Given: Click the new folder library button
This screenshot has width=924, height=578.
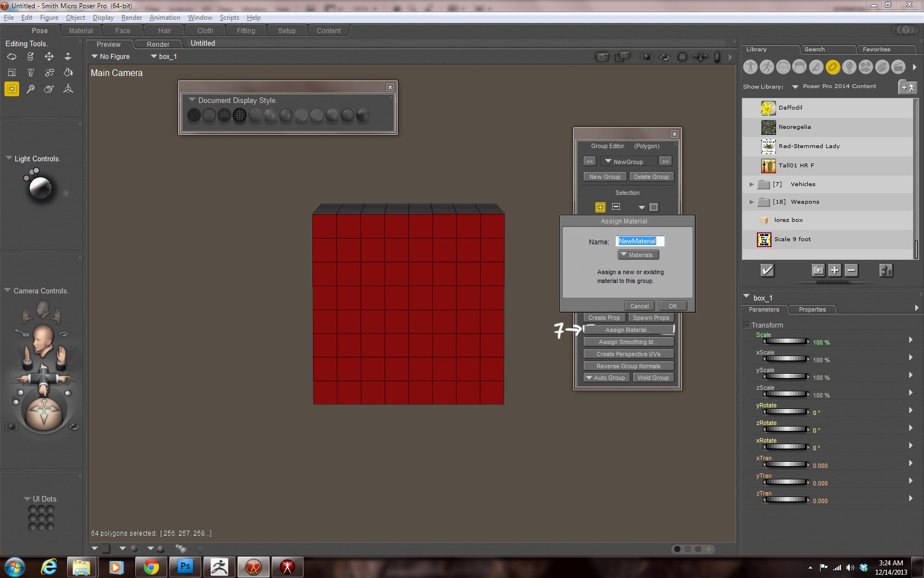Looking at the screenshot, I should (x=818, y=270).
